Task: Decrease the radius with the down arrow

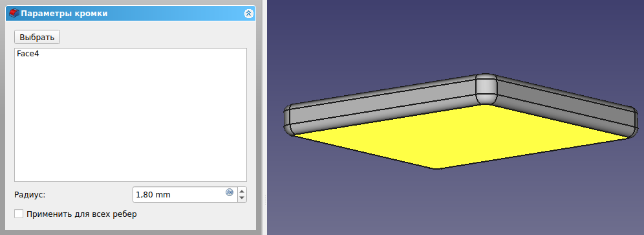Action: point(242,198)
